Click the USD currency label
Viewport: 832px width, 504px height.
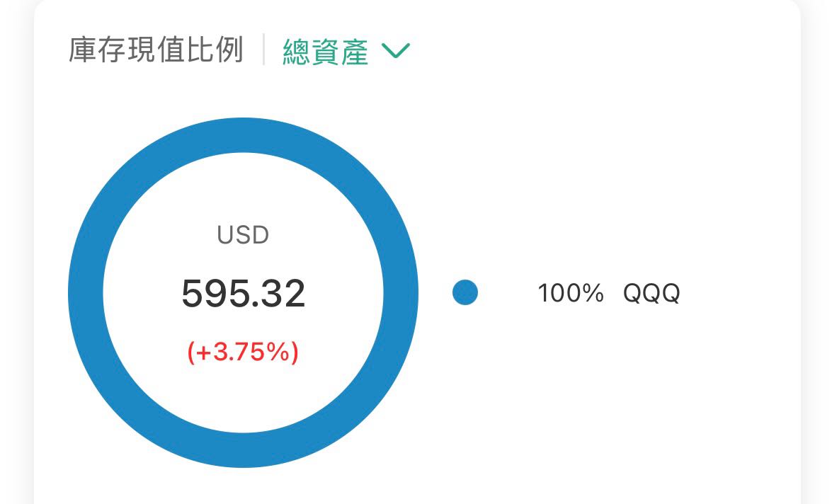243,235
